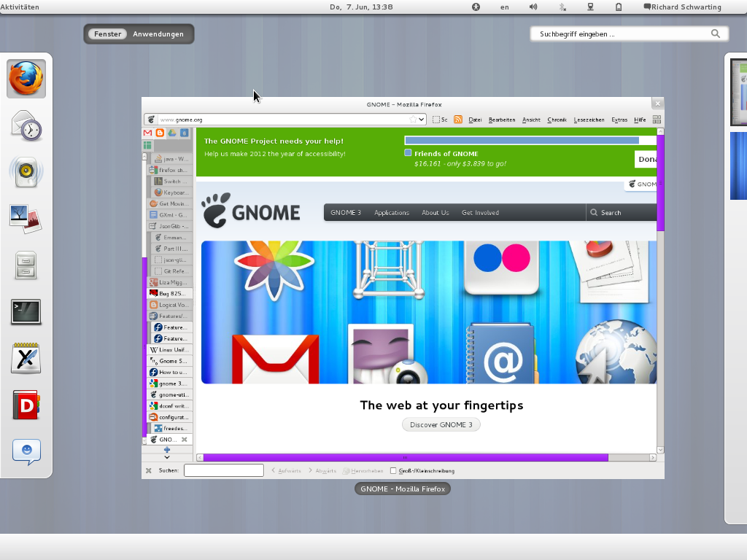The width and height of the screenshot is (747, 560).
Task: Open the Datei menu
Action: click(475, 120)
